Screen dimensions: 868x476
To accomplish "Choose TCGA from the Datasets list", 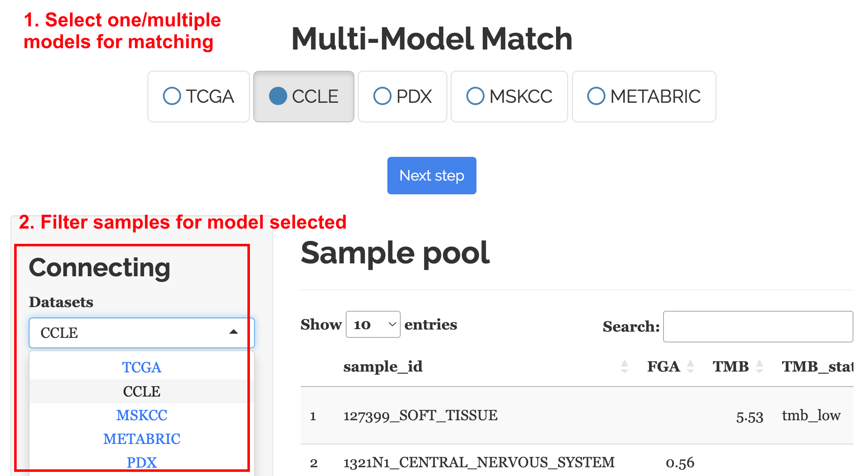I will [x=142, y=367].
